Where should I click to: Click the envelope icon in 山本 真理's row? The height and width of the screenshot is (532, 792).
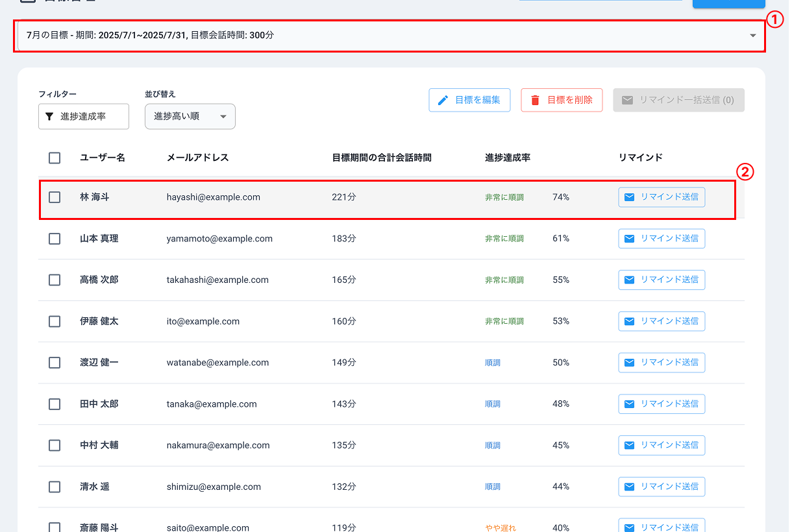[x=629, y=239]
